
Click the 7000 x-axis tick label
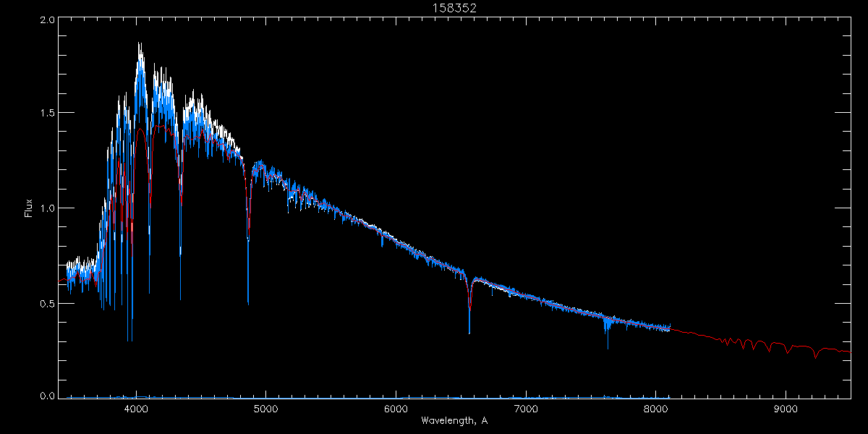[526, 409]
